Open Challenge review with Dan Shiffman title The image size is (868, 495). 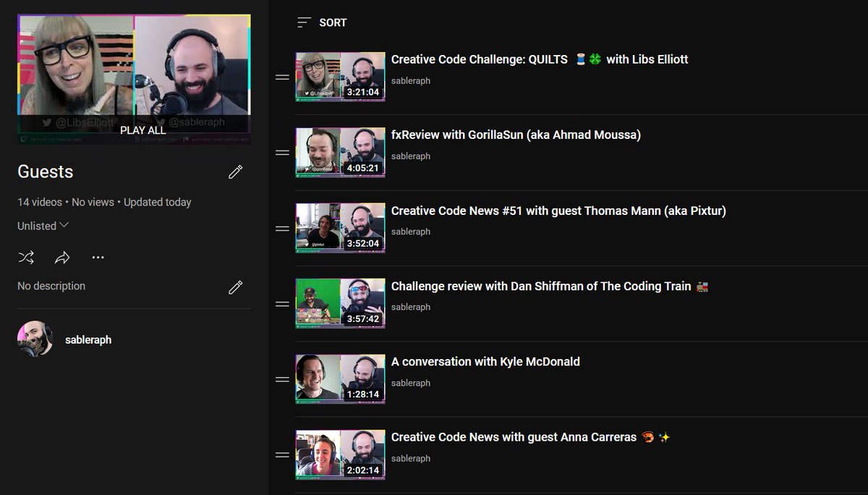[x=550, y=286]
